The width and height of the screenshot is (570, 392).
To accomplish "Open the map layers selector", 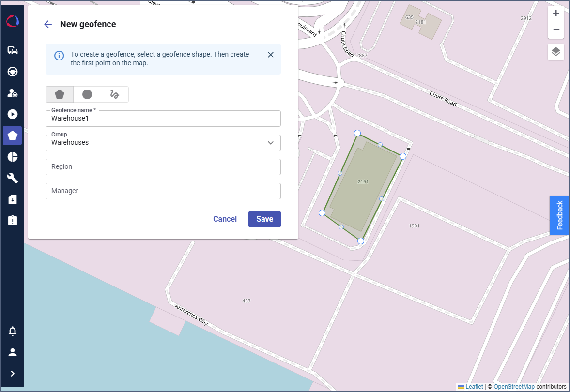I will click(x=556, y=52).
